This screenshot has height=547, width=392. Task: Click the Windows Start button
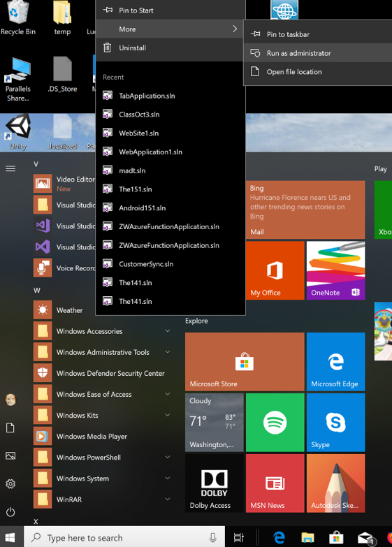point(10,538)
